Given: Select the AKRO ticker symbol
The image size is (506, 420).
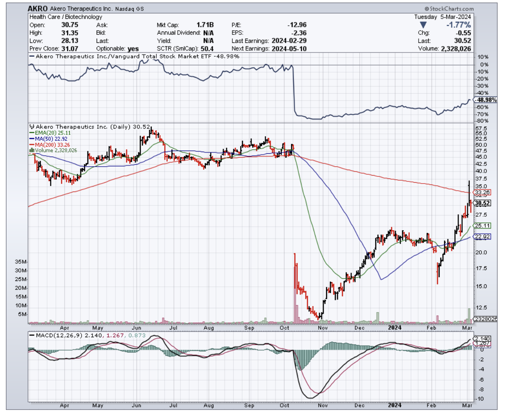Looking at the screenshot, I should pos(38,8).
